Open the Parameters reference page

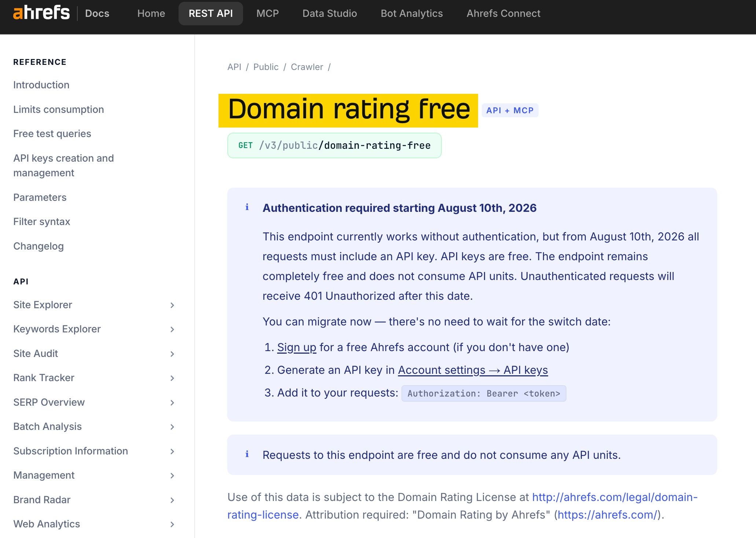(x=40, y=198)
